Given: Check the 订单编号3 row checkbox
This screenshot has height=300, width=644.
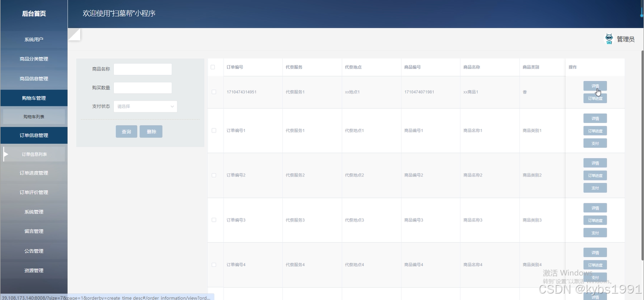Looking at the screenshot, I should pyautogui.click(x=213, y=220).
